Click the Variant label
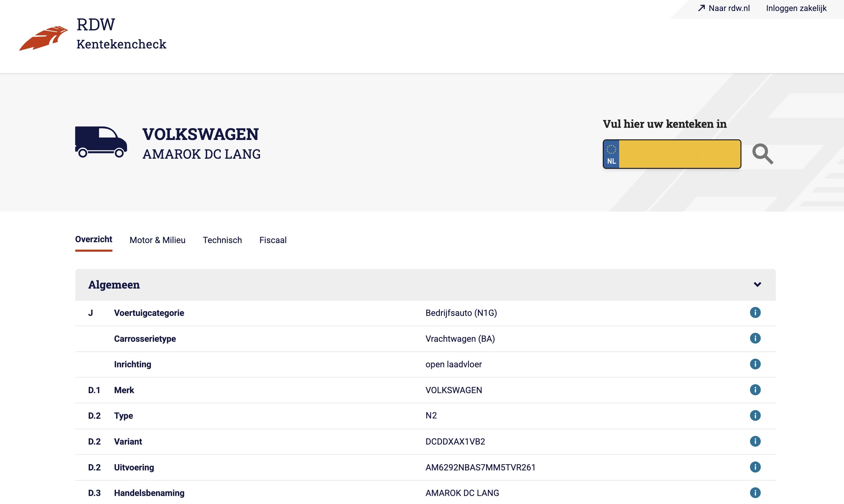 point(128,442)
